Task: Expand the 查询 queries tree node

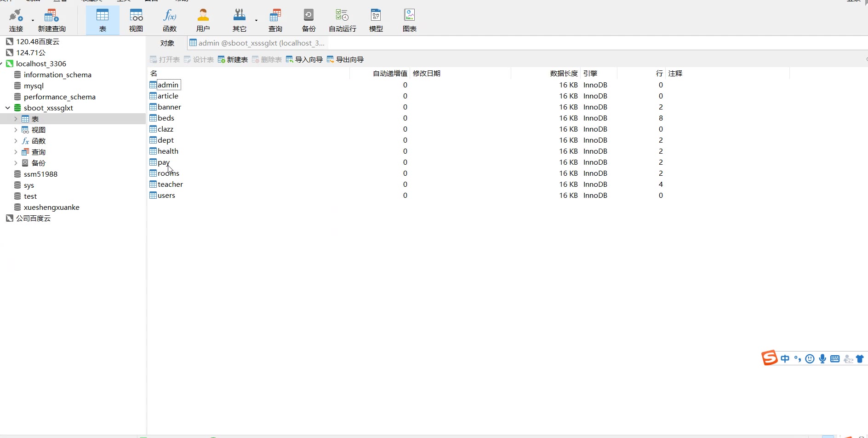Action: 16,152
